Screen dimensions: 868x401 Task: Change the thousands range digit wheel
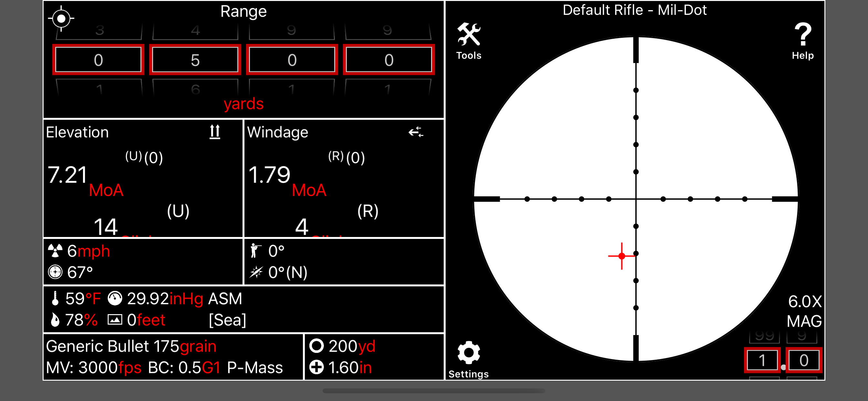pos(98,59)
